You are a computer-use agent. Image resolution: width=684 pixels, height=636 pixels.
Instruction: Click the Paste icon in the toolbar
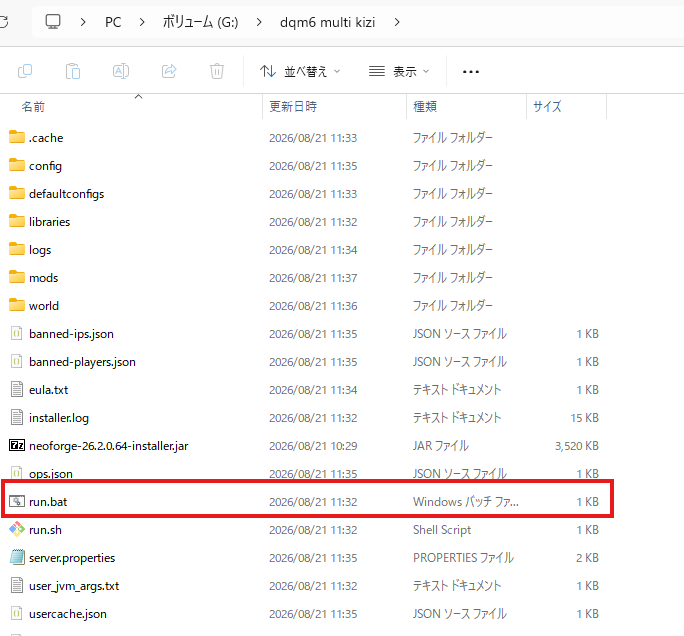[x=73, y=71]
